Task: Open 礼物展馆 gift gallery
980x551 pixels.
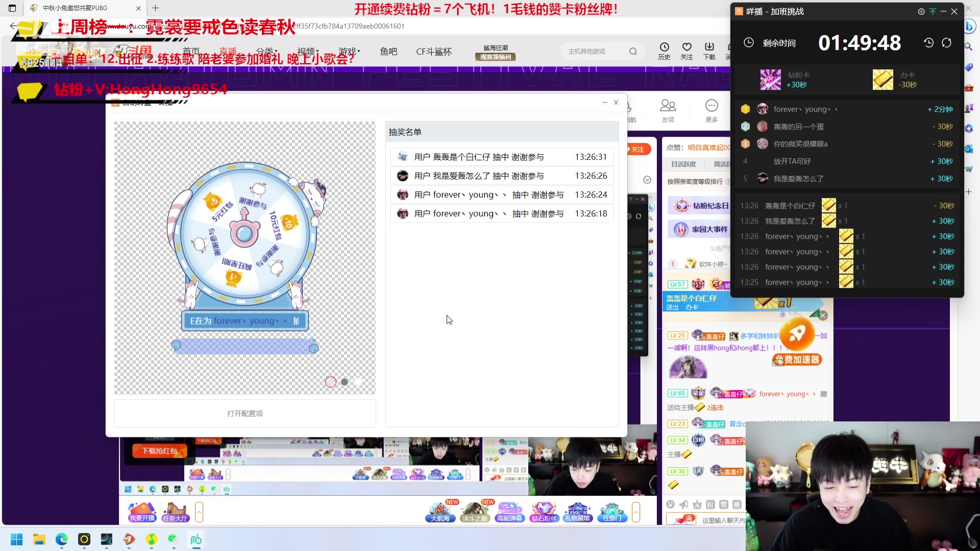Action: click(578, 511)
